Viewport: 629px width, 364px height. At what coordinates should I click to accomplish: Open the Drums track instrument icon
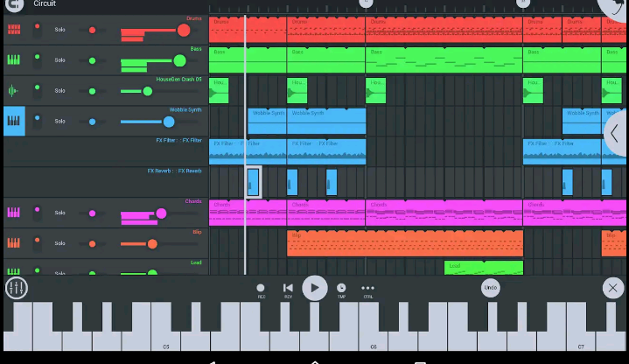(x=14, y=29)
